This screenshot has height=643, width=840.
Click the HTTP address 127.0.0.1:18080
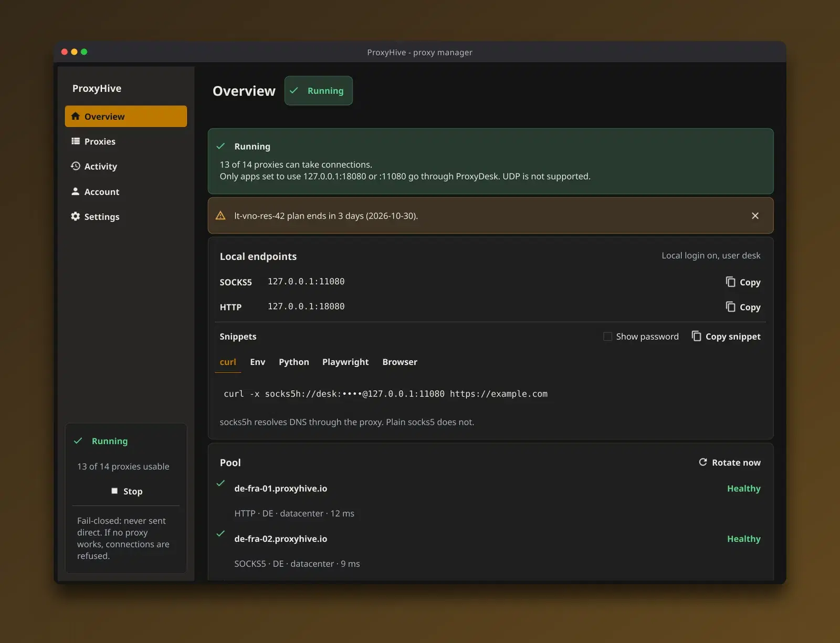pos(306,306)
